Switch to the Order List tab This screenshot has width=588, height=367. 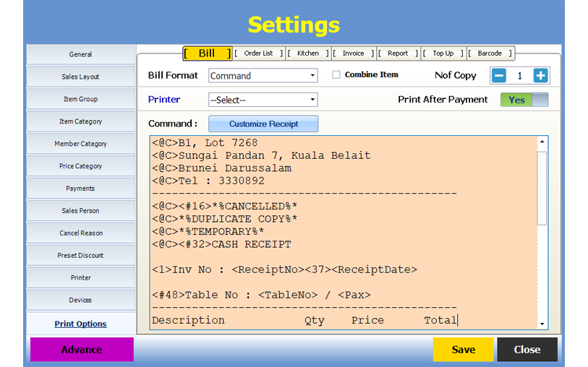coord(259,53)
